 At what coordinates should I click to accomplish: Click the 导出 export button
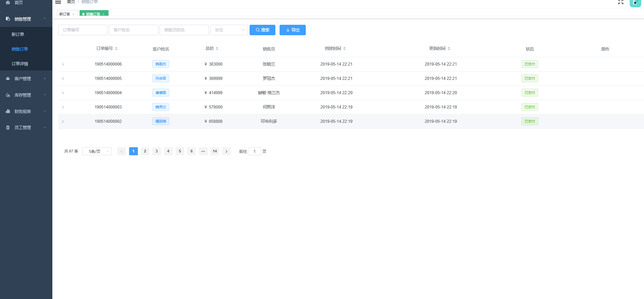[x=293, y=30]
